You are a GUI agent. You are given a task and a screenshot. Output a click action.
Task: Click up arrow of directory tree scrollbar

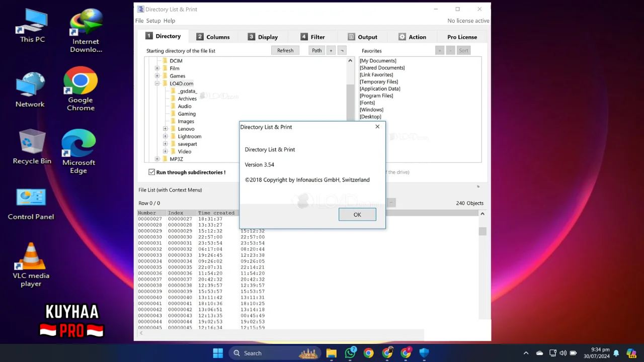350,60
